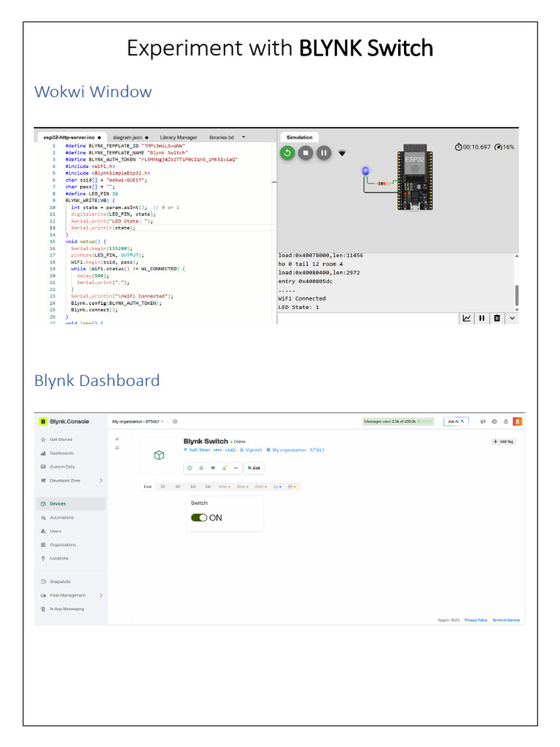Image resolution: width=560 pixels, height=747 pixels.
Task: Open the serial plotter chart icon
Action: click(467, 318)
